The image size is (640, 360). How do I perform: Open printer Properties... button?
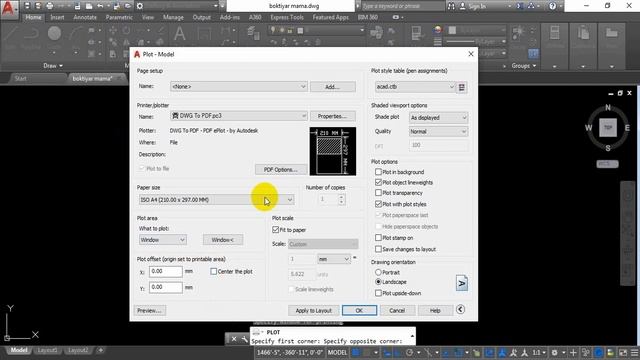pyautogui.click(x=333, y=116)
